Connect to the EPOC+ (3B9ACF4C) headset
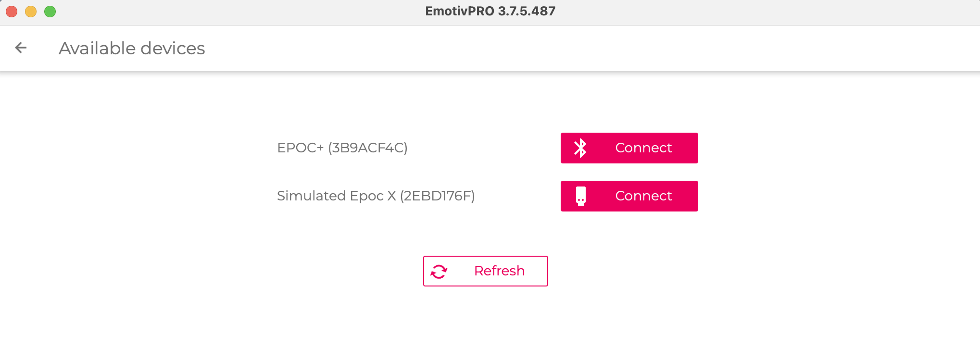The width and height of the screenshot is (980, 348). tap(629, 148)
